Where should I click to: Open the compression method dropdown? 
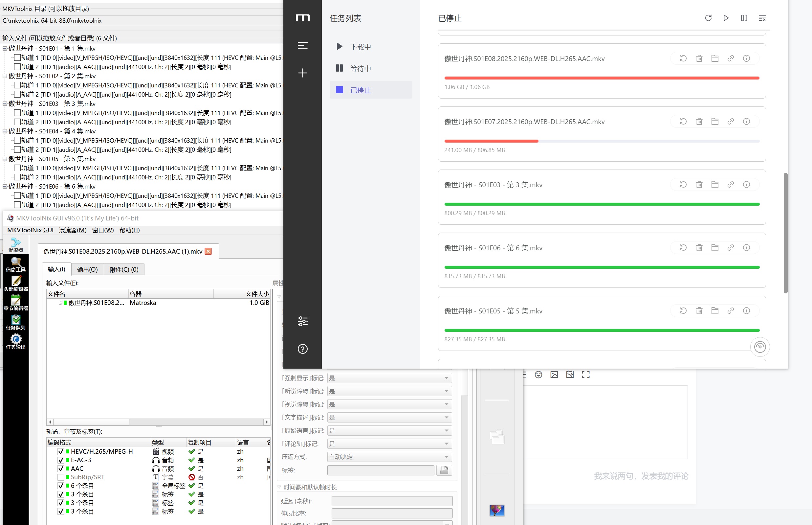(389, 457)
